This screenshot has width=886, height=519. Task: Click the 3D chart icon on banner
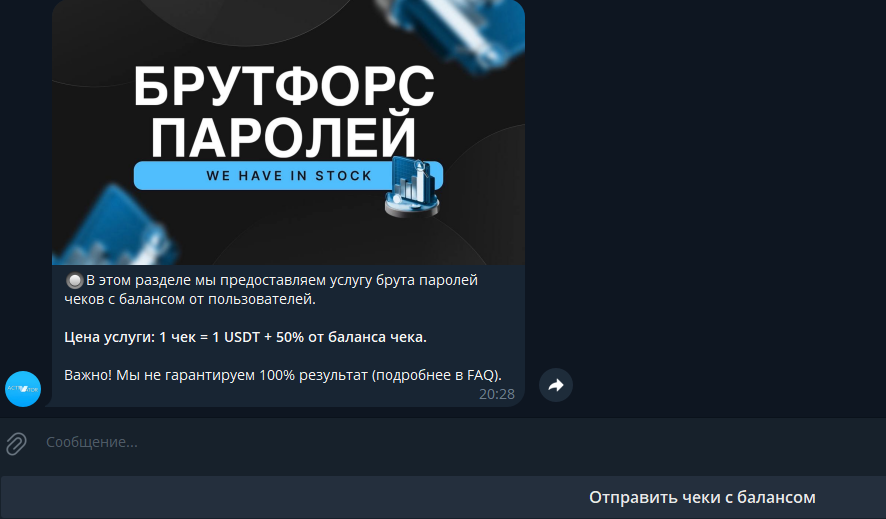pos(412,187)
